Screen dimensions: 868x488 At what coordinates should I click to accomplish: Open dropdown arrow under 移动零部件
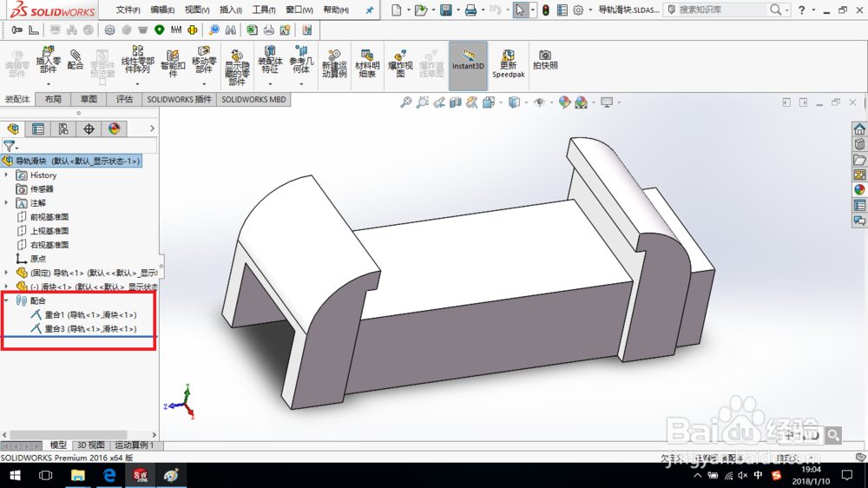pyautogui.click(x=204, y=84)
